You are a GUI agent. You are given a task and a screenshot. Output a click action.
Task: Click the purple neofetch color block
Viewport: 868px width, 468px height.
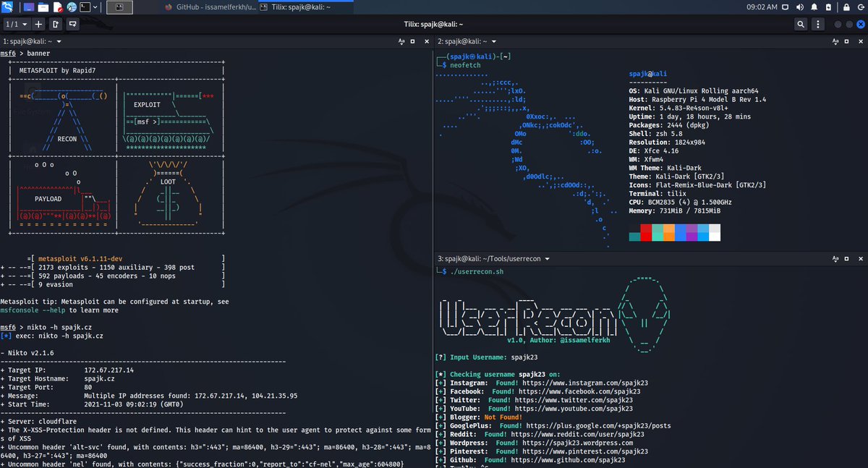[692, 233]
